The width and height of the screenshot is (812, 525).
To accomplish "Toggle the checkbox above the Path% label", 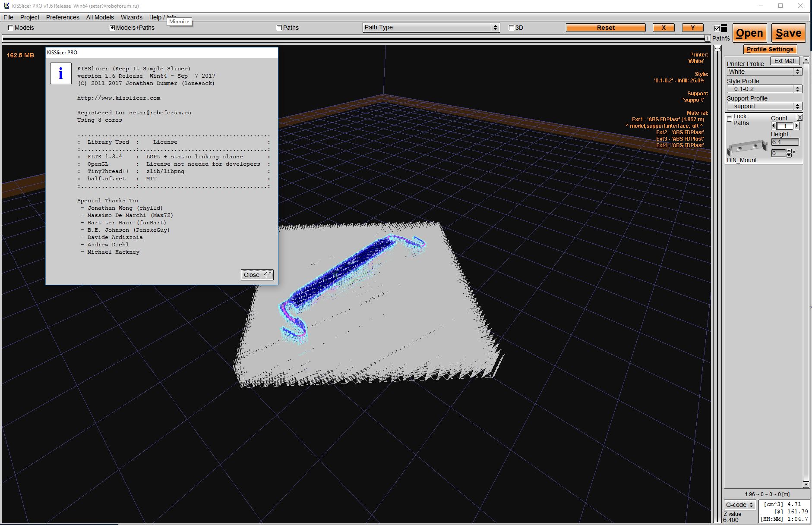I will coord(717,28).
